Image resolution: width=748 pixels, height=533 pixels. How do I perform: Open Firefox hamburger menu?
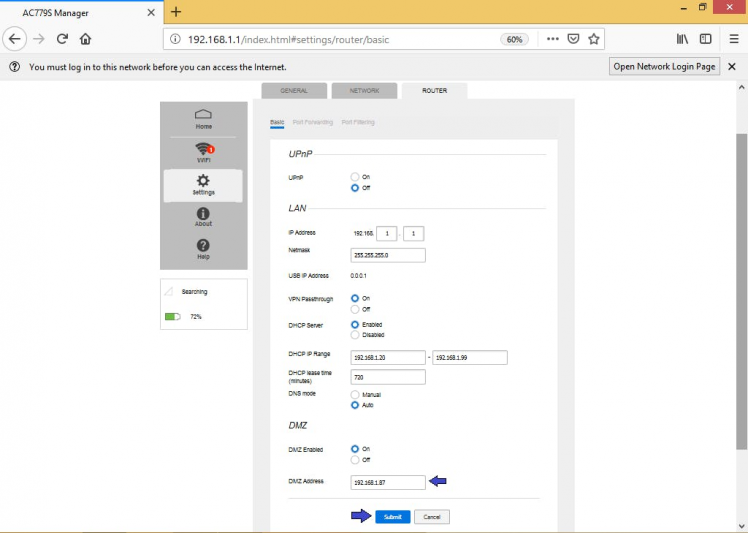[734, 39]
